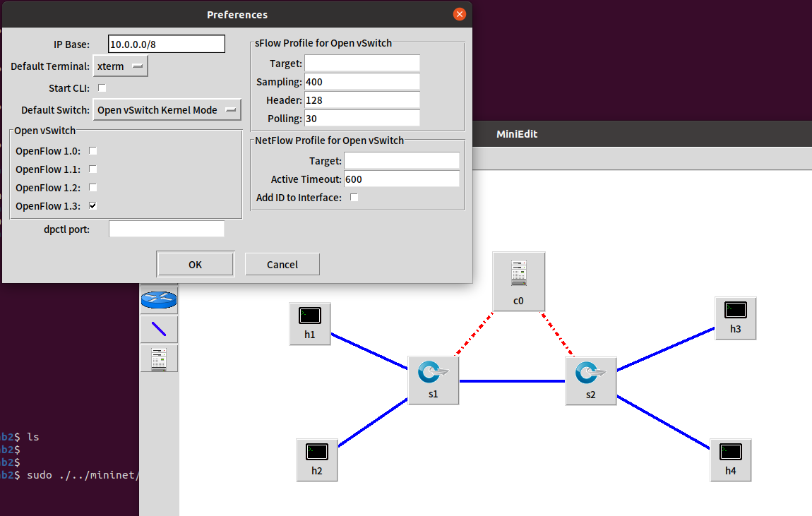This screenshot has height=516, width=812.
Task: Select the NetLink line tool in MiniEdit toolbar
Action: tap(159, 329)
